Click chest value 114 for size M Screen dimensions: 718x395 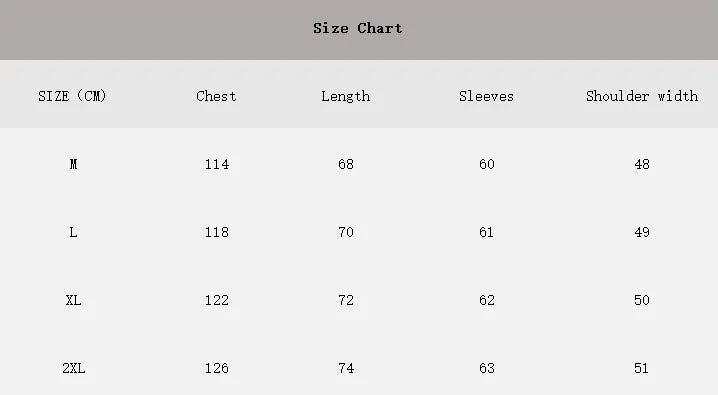pyautogui.click(x=217, y=164)
